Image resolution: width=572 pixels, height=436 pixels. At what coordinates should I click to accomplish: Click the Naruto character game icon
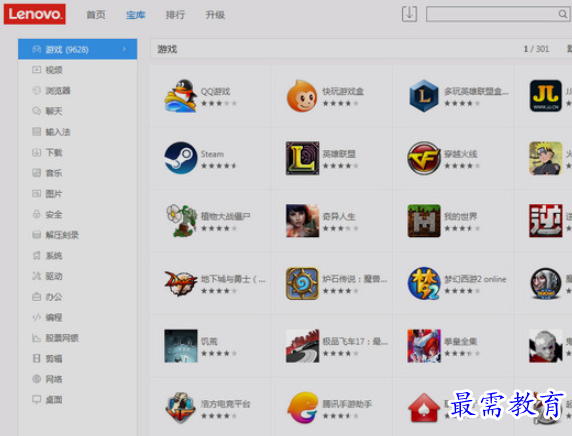[x=546, y=158]
